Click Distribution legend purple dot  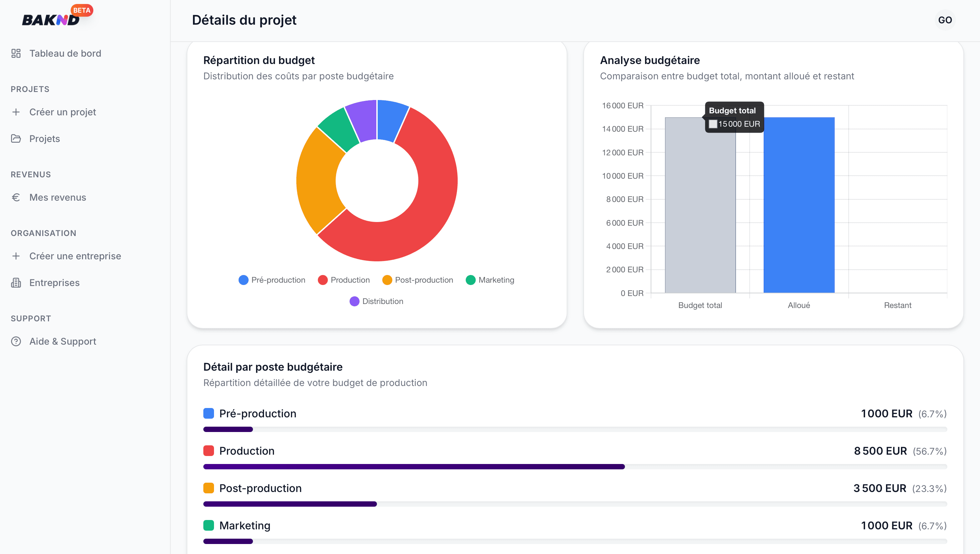click(x=354, y=301)
